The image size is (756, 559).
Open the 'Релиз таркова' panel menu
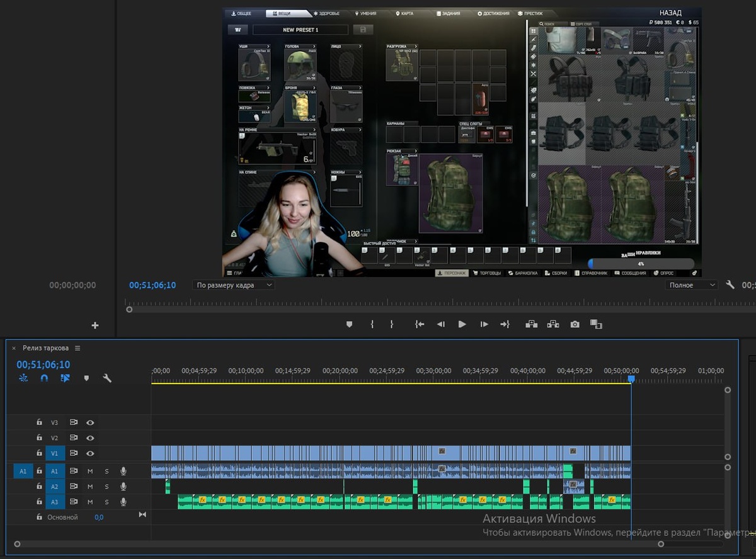click(x=77, y=348)
